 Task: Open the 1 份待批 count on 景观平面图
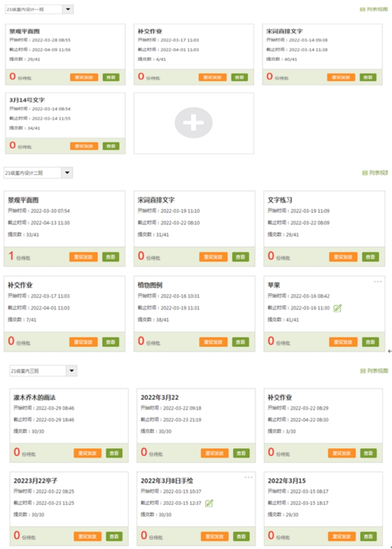(x=11, y=256)
